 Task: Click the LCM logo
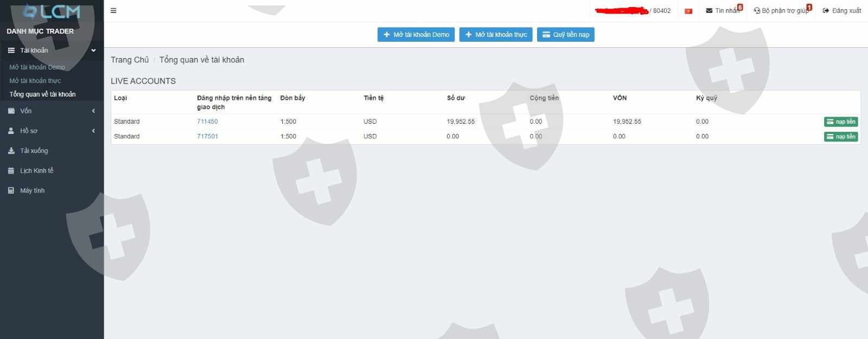(52, 12)
